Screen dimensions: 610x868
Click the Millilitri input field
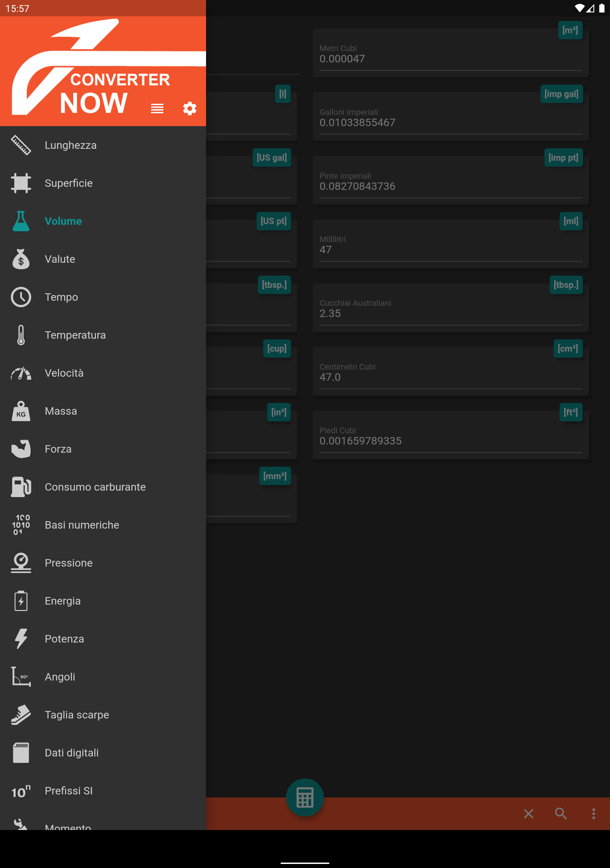coord(450,250)
